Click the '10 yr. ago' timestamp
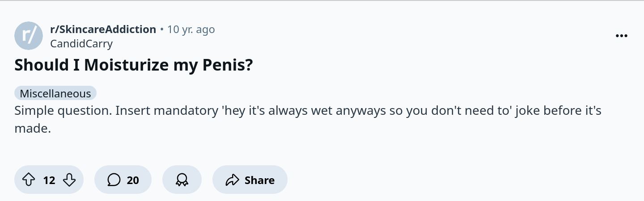The height and width of the screenshot is (201, 644). 191,29
